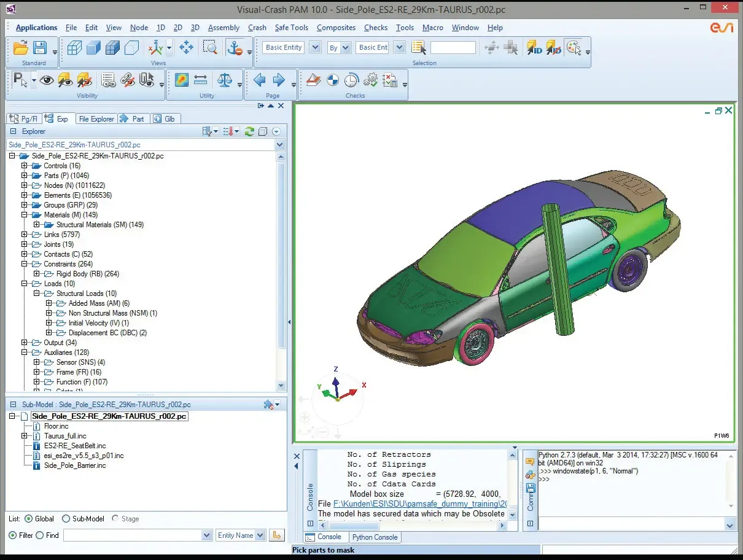Image resolution: width=743 pixels, height=560 pixels.
Task: Open the F:\Kunden\ESI\SDU file path link
Action: (x=419, y=504)
